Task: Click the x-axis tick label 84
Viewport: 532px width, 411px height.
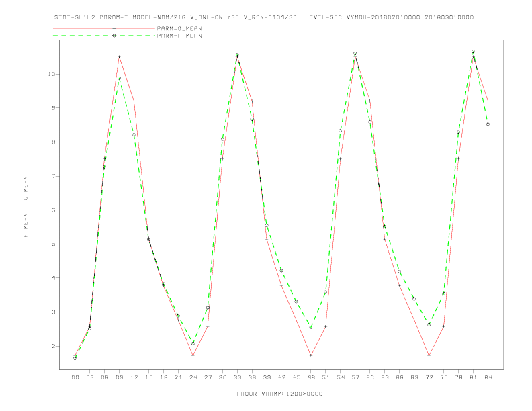Action: tap(488, 377)
